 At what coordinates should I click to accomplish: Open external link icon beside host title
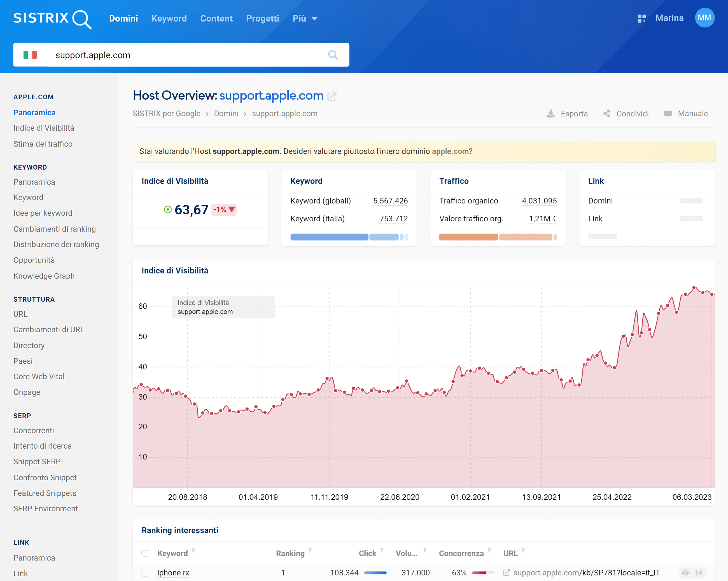click(332, 96)
